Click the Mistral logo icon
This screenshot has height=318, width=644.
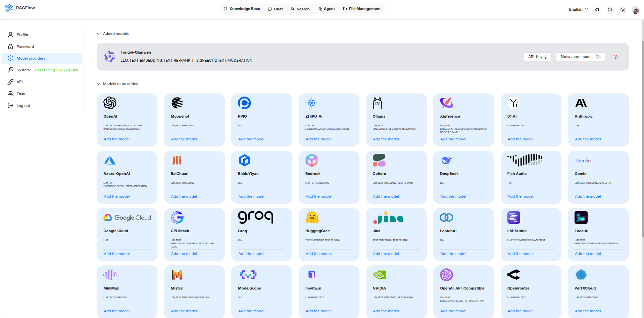click(177, 275)
